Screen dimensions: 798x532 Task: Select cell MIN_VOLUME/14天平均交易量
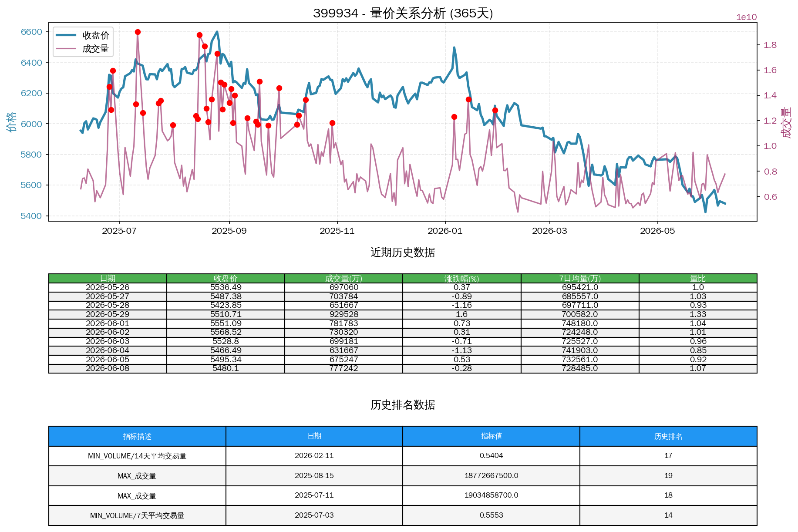pyautogui.click(x=137, y=456)
